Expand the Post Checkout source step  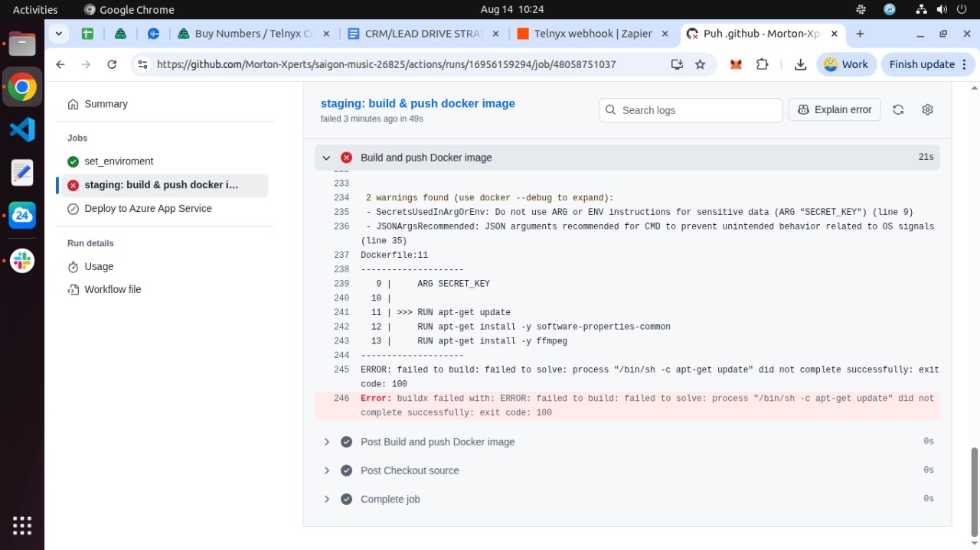(326, 470)
